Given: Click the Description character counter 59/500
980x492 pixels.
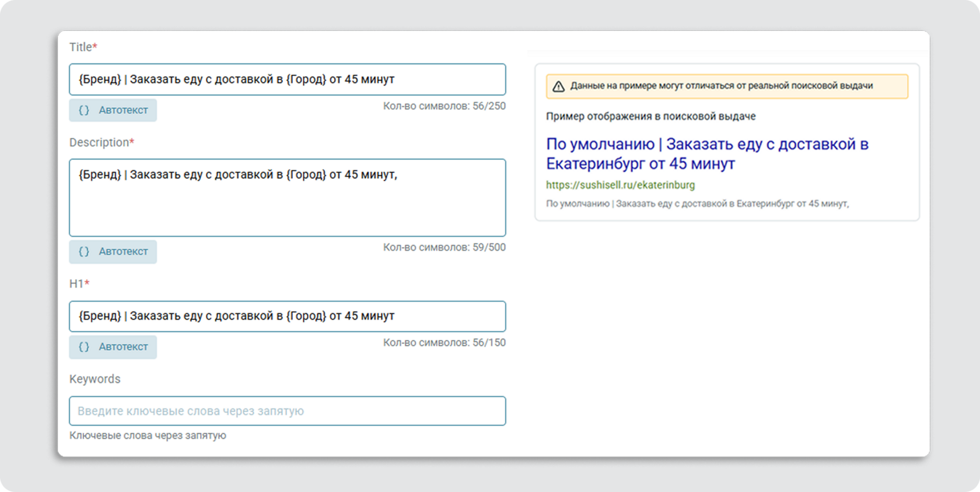Looking at the screenshot, I should coord(444,247).
